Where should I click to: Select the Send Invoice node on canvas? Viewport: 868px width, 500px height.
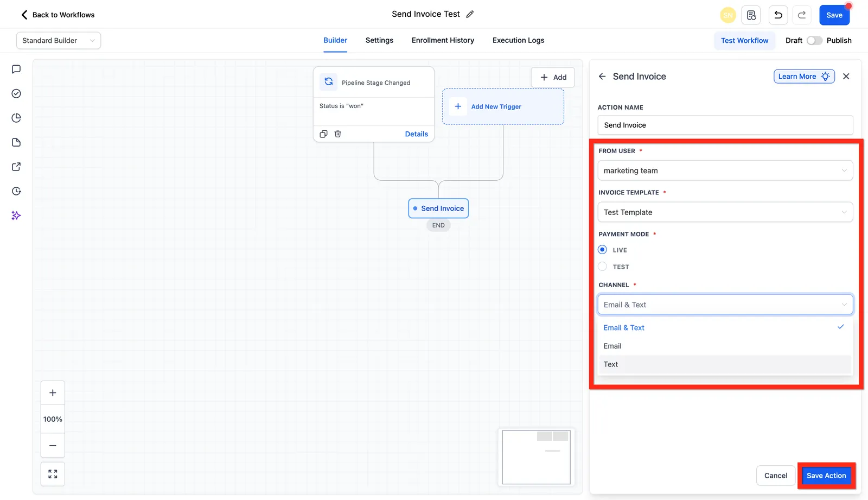click(438, 208)
